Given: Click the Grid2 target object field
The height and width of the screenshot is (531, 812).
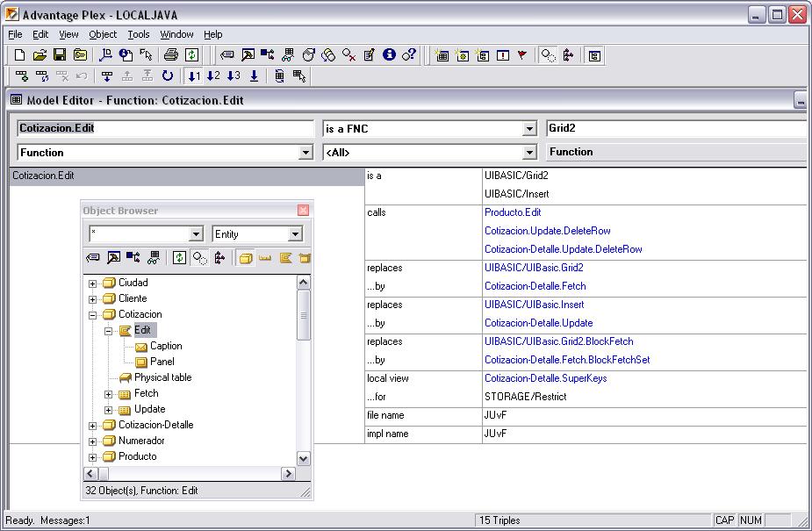Looking at the screenshot, I should (676, 128).
